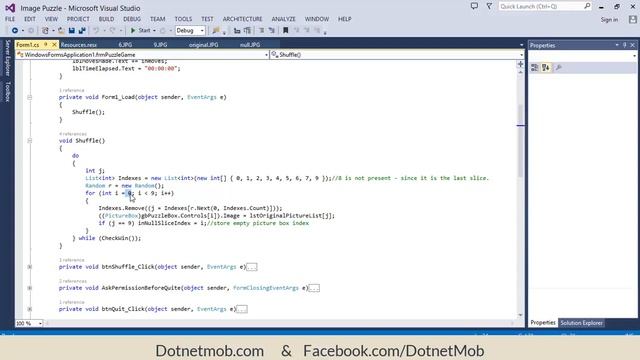Screen dimensions: 640x360
Task: Close the Form1.cs tab
Action: pyautogui.click(x=54, y=44)
